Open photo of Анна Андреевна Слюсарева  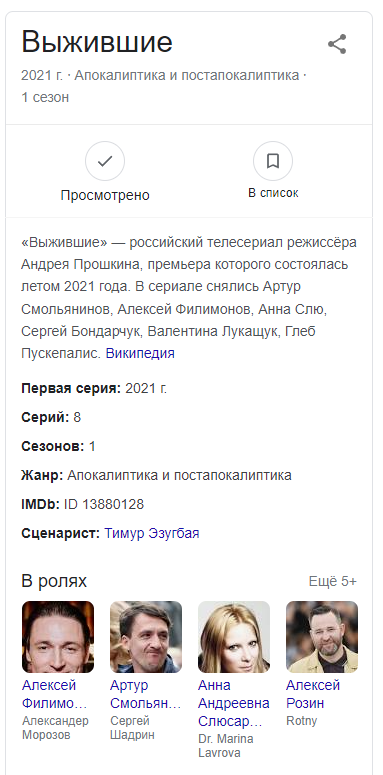click(x=234, y=637)
